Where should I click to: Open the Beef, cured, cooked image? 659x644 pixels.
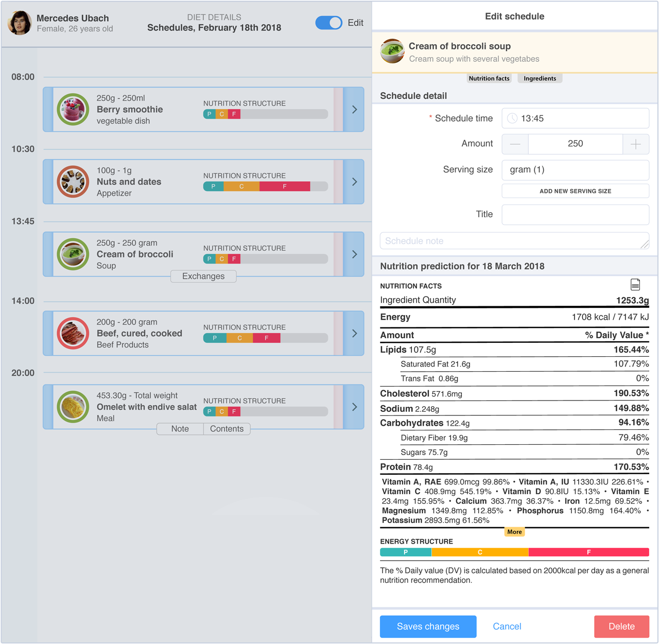coord(73,334)
